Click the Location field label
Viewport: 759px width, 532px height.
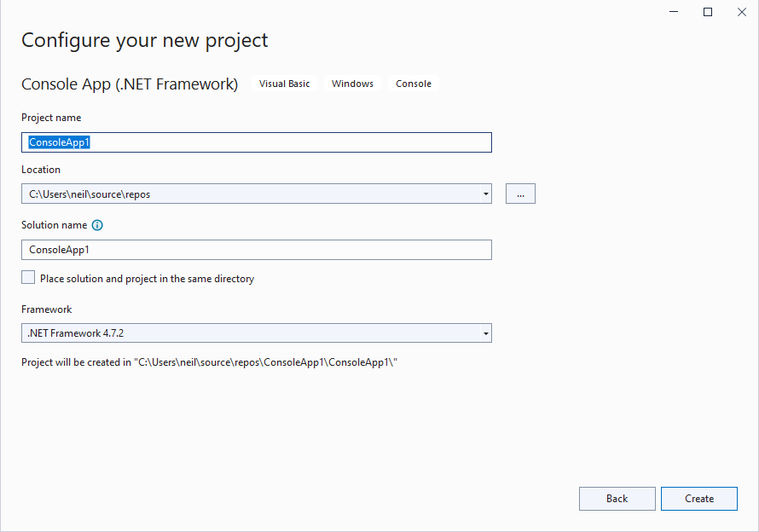pyautogui.click(x=41, y=170)
